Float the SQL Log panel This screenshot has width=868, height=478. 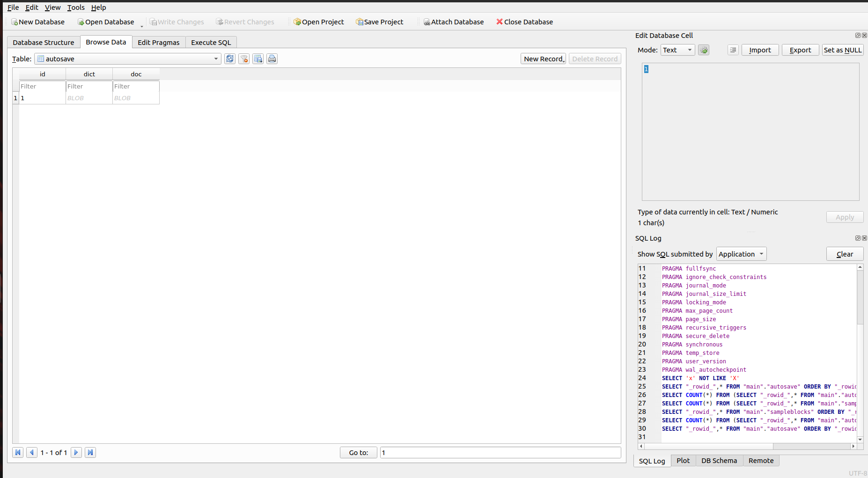(858, 238)
